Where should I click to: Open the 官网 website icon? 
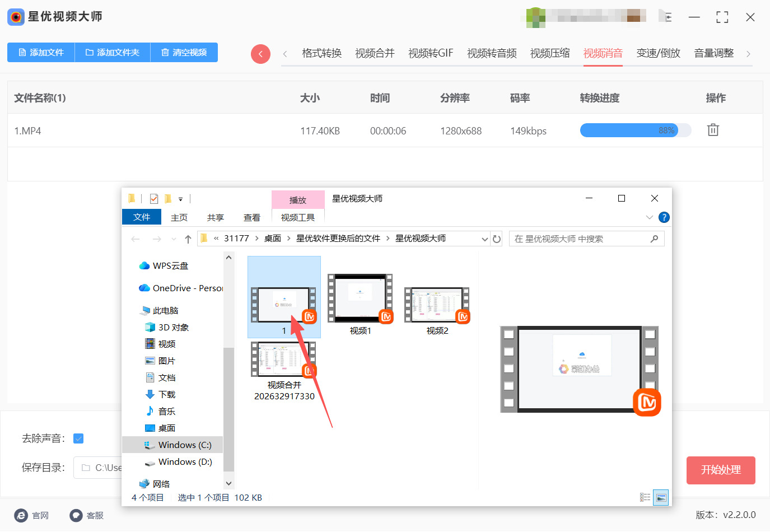(x=21, y=515)
